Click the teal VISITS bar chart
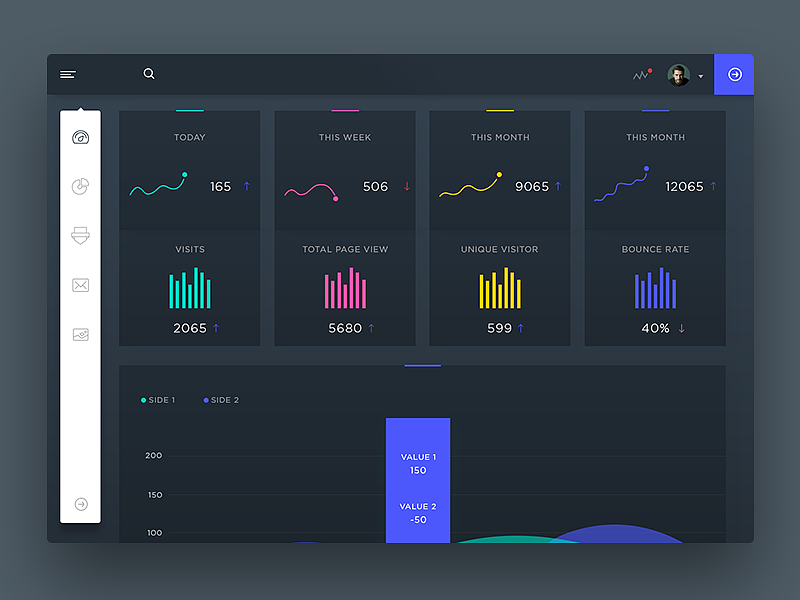Screen dimensions: 800x600 pyautogui.click(x=190, y=288)
